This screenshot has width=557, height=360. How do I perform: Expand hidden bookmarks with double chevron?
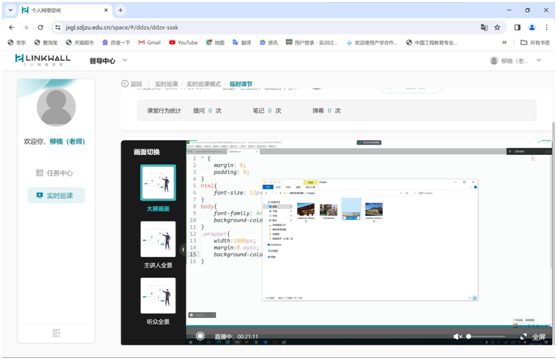[504, 42]
